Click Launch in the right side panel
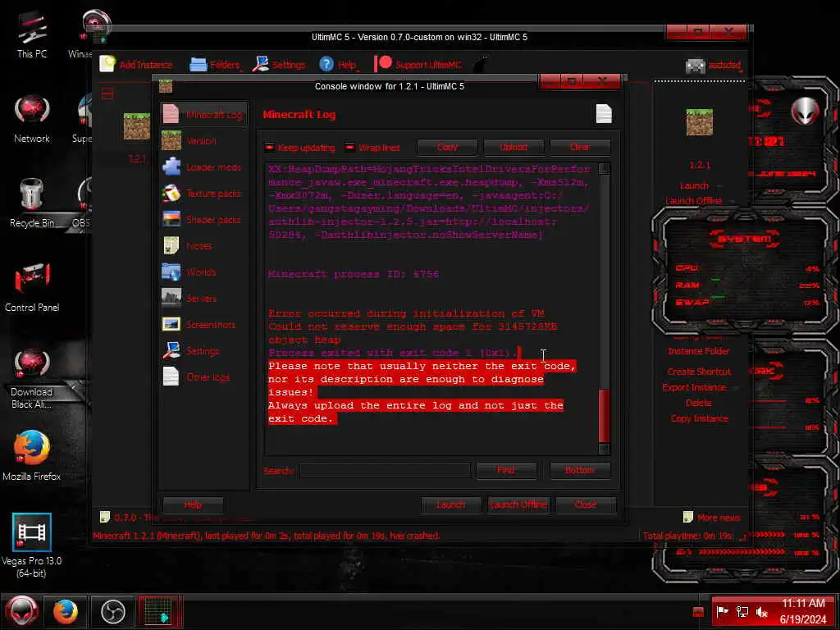 pos(694,186)
